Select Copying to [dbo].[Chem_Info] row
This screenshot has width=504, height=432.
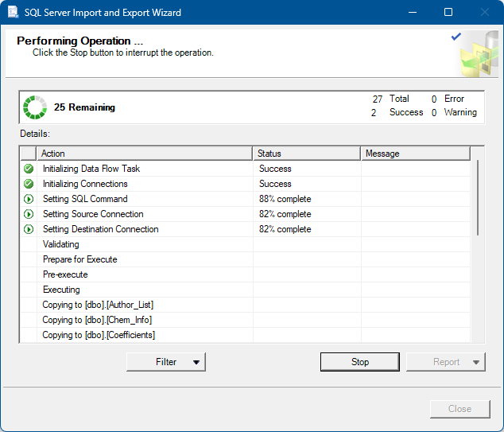point(246,320)
